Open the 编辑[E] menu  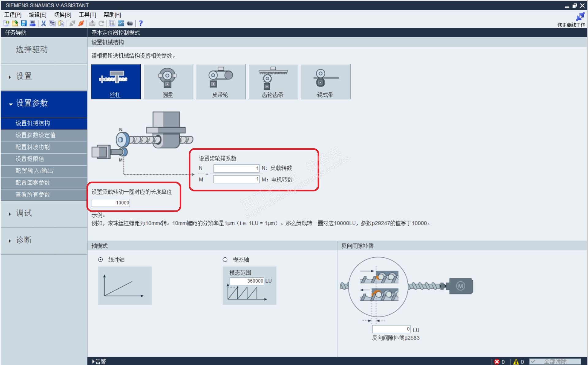tap(38, 15)
